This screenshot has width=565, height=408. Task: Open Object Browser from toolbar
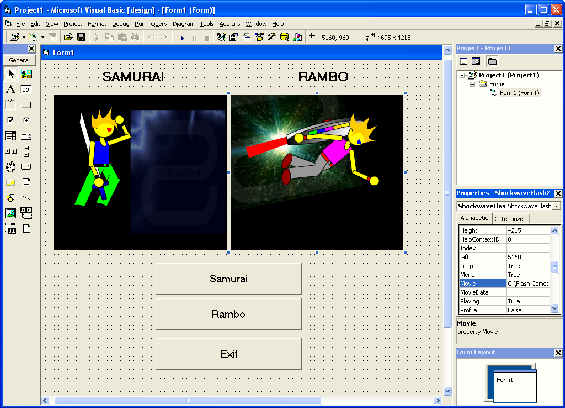pos(259,37)
